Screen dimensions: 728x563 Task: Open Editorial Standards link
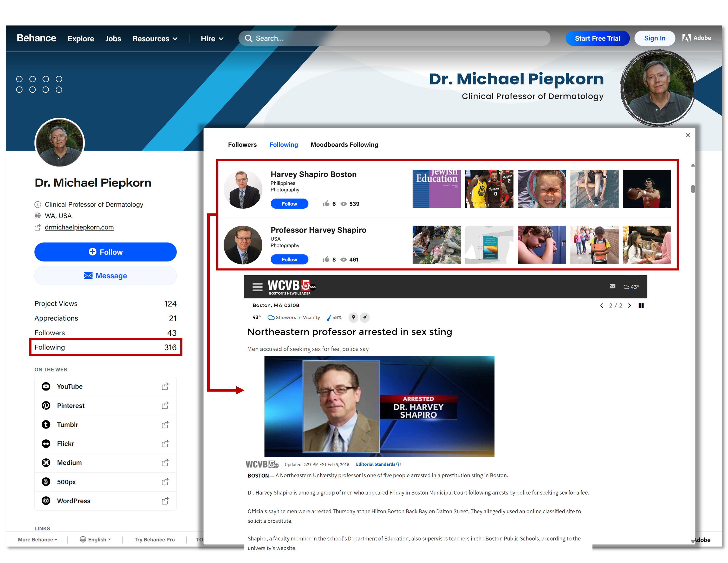378,464
